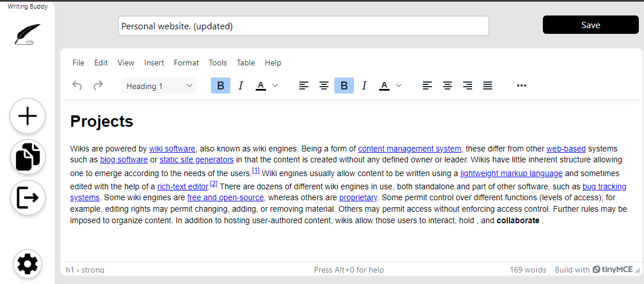The height and width of the screenshot is (284, 644).
Task: Click the copy documents icon in sidebar
Action: (x=28, y=157)
